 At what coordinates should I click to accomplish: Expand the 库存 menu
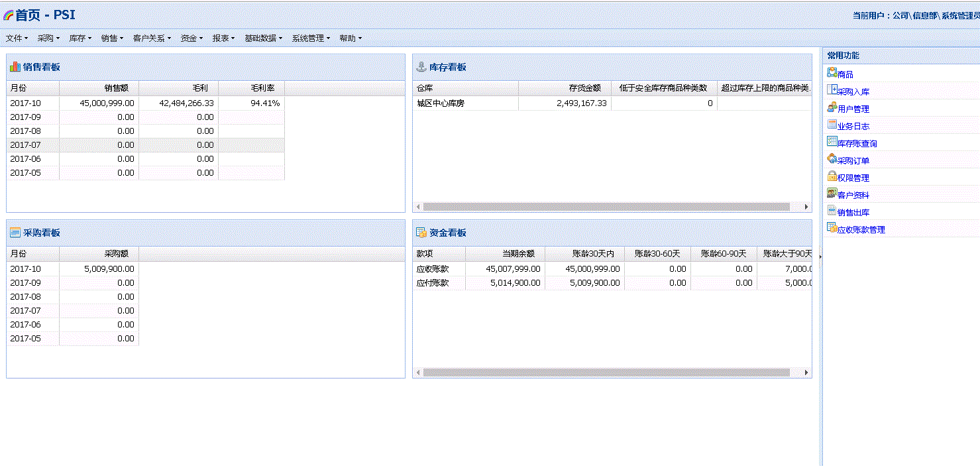80,38
